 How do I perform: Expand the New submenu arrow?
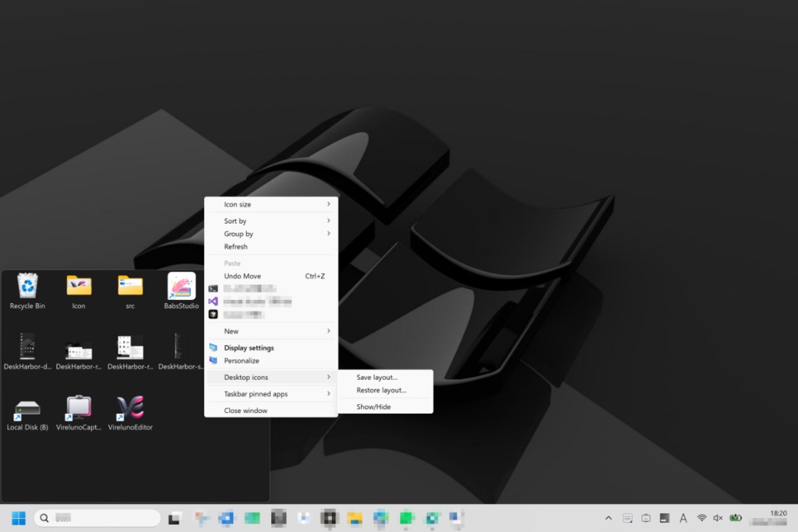point(329,331)
